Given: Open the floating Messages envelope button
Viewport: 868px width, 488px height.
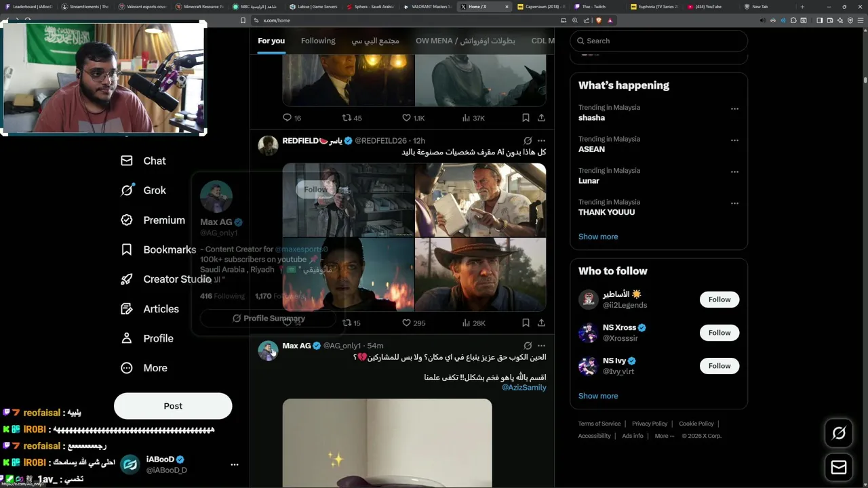Looking at the screenshot, I should [x=839, y=468].
